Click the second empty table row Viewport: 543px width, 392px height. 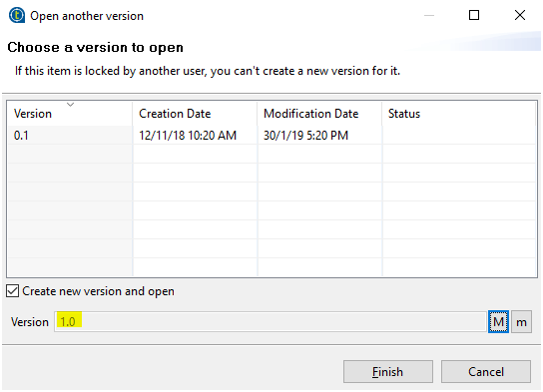(271, 173)
